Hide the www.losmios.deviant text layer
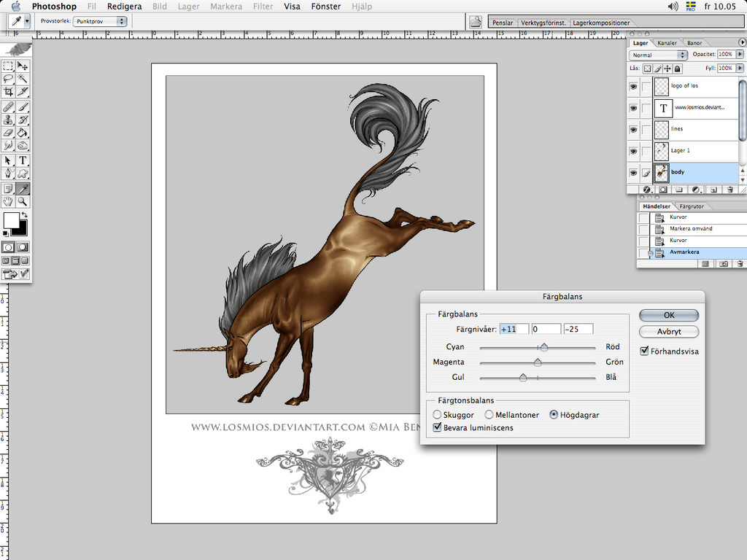 coord(633,108)
